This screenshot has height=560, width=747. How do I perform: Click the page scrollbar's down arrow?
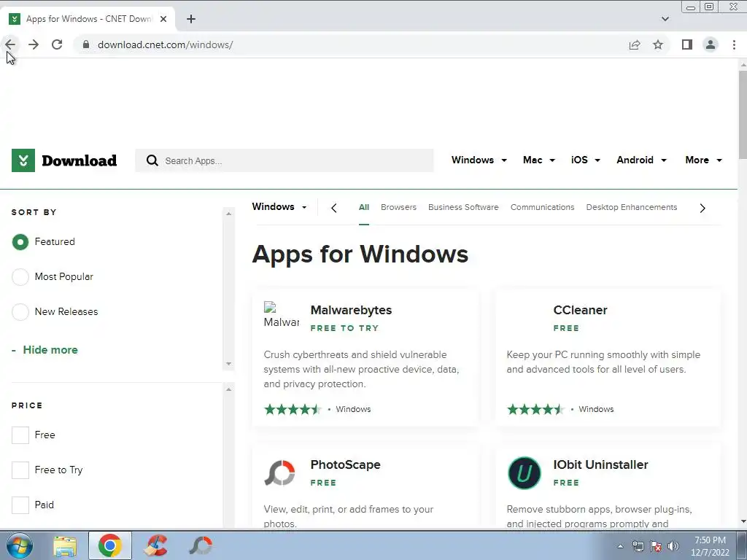[742, 522]
